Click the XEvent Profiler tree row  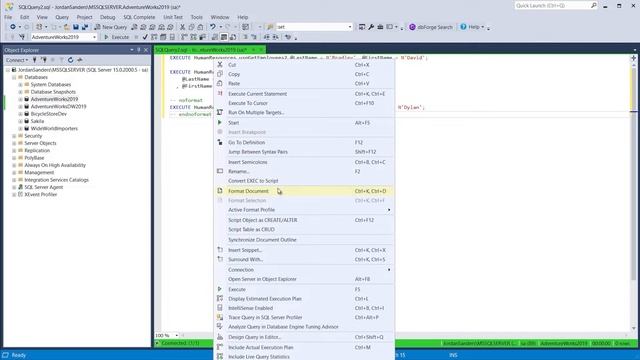40,194
